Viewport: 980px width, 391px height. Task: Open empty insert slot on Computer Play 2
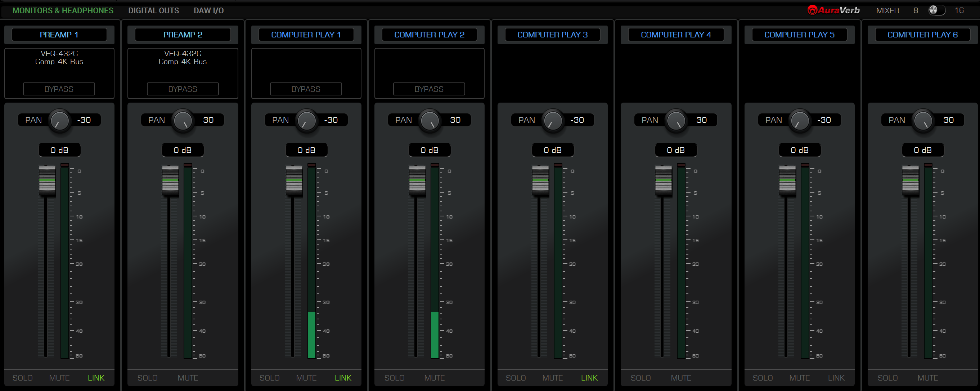pos(429,65)
